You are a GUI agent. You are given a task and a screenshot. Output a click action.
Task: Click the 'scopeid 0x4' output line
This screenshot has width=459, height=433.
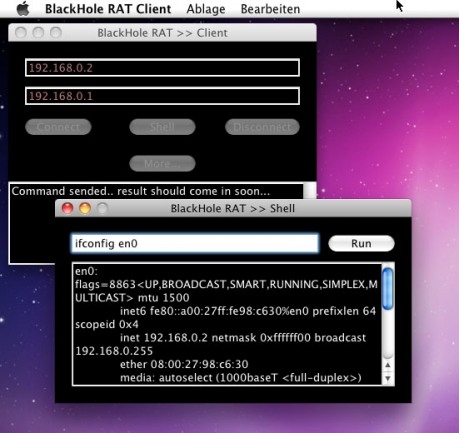(x=107, y=324)
